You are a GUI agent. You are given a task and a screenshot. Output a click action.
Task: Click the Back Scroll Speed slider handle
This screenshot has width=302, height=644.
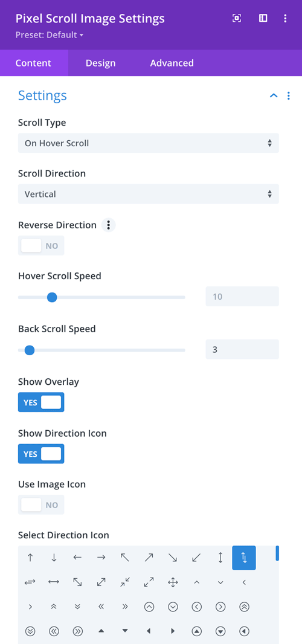30,350
